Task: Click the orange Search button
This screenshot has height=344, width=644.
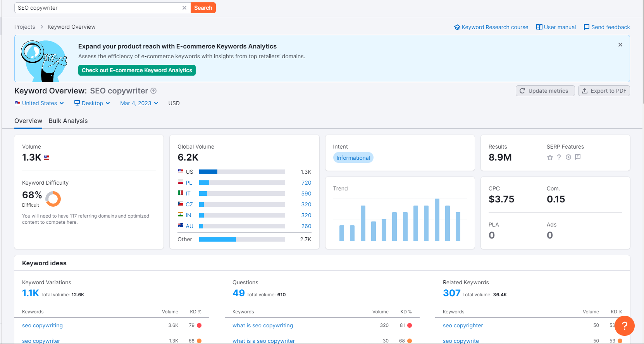Action: pos(203,8)
